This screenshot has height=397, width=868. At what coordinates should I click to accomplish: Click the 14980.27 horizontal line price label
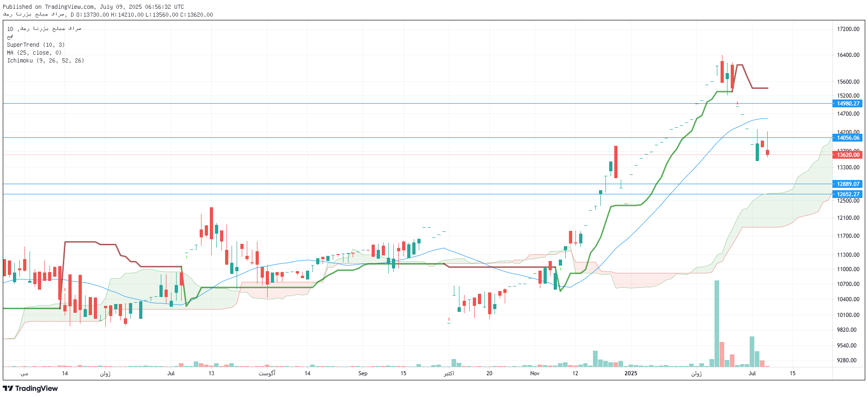[848, 104]
